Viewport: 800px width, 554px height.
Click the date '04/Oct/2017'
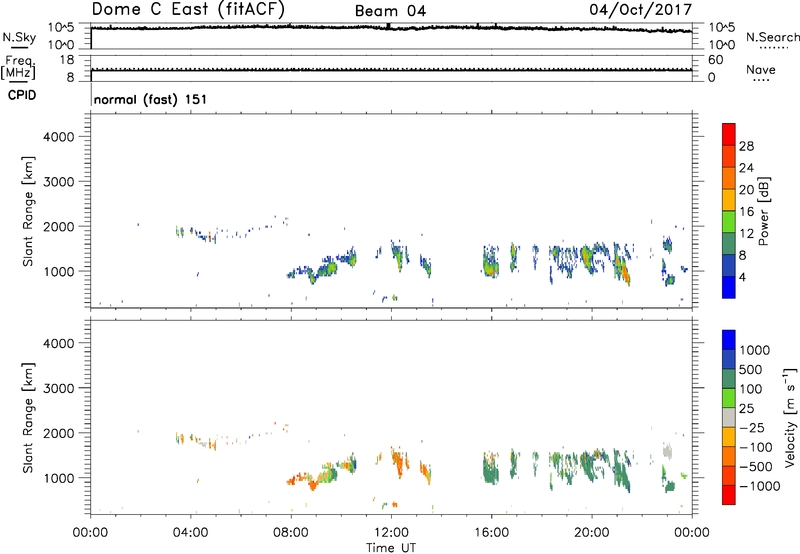[x=640, y=9]
